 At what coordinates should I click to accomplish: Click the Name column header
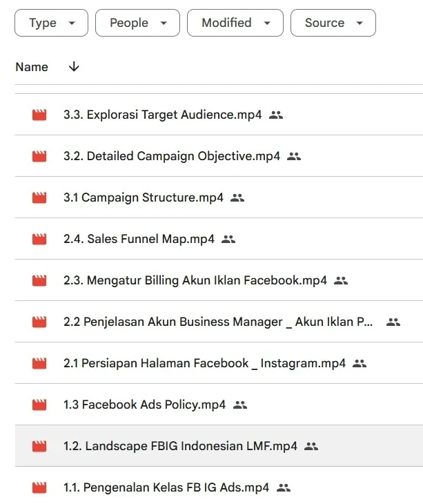(x=32, y=67)
